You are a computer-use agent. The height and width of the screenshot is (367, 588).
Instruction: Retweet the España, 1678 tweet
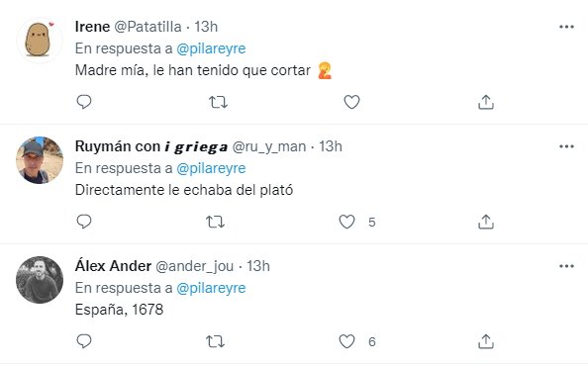click(215, 341)
